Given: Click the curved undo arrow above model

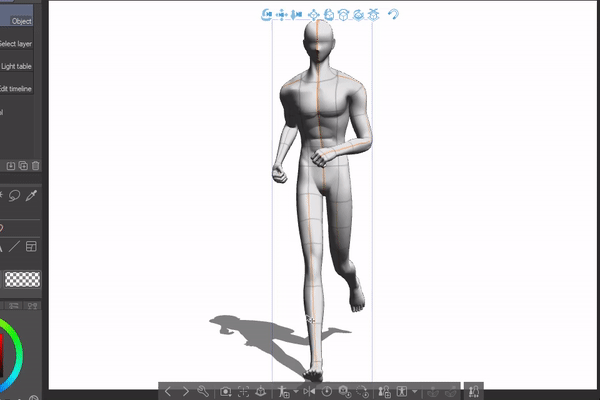Looking at the screenshot, I should tap(393, 15).
